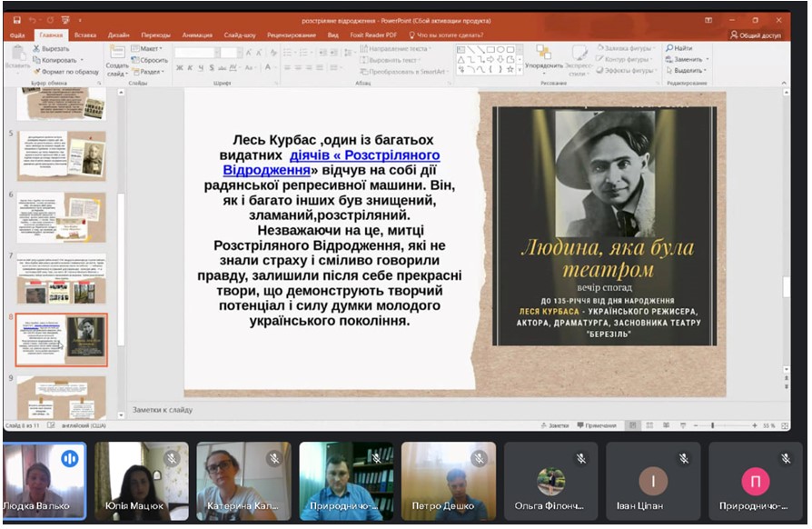812x529 pixels.
Task: Open Заливка фигуры shape fill dropdown
Action: [626, 48]
